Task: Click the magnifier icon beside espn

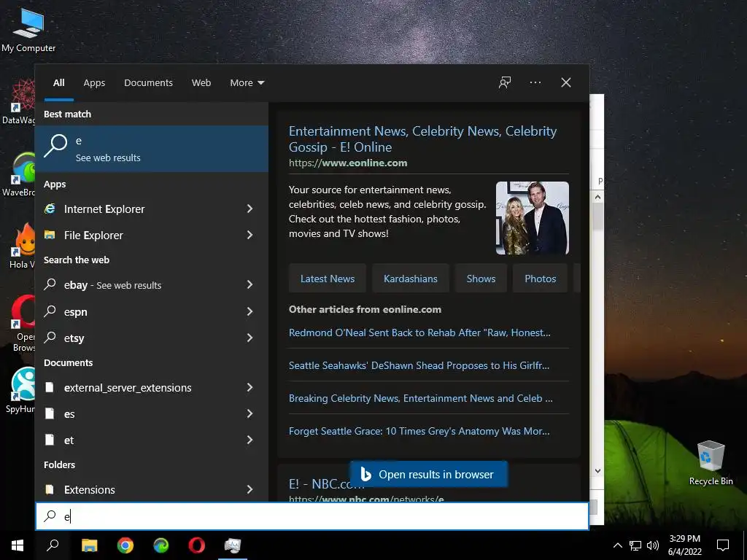Action: tap(50, 311)
